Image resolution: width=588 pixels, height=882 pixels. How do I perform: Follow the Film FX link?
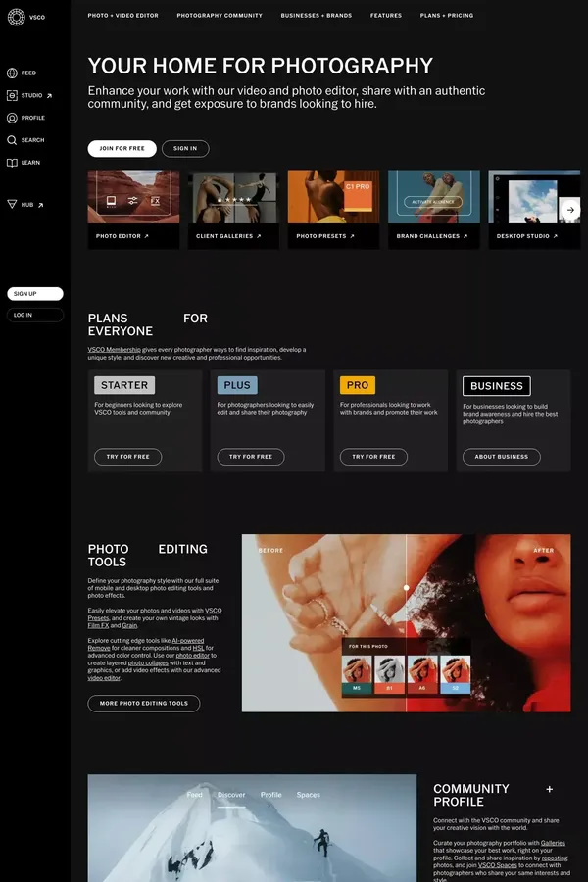[98, 625]
